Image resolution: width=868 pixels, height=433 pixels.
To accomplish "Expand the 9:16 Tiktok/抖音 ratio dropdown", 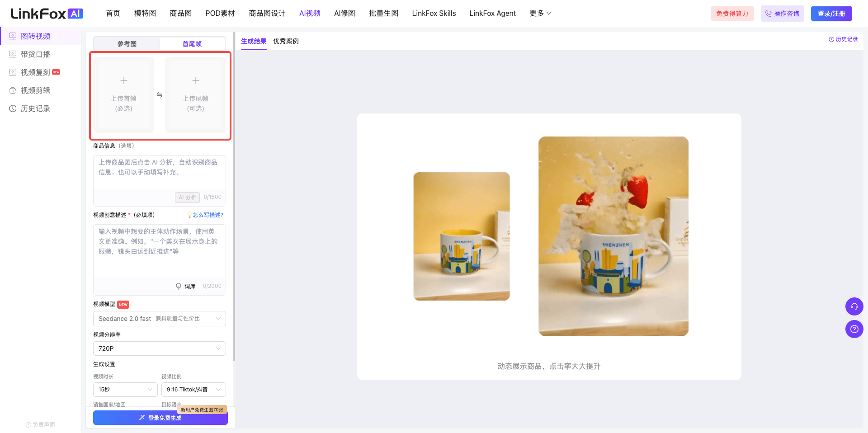I will 193,390.
